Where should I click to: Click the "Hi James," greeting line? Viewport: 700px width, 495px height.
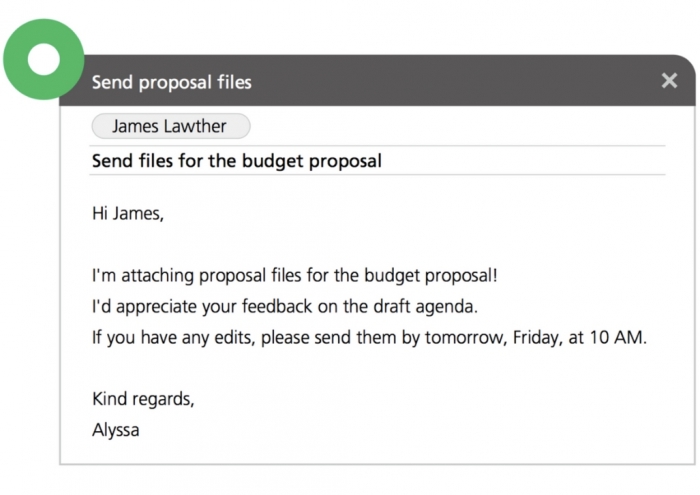pyautogui.click(x=128, y=213)
